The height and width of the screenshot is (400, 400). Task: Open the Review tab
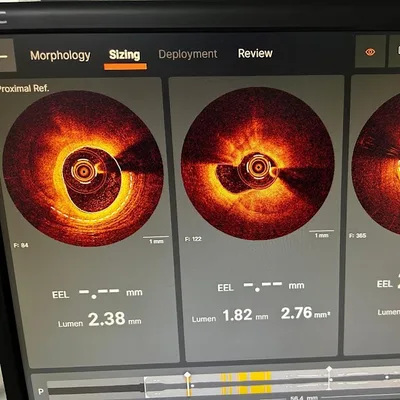[x=255, y=53]
